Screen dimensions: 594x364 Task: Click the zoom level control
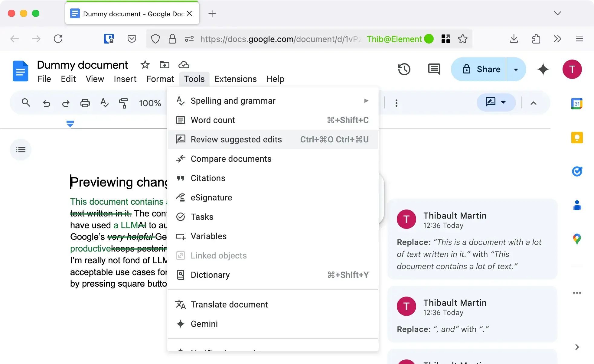(x=150, y=103)
